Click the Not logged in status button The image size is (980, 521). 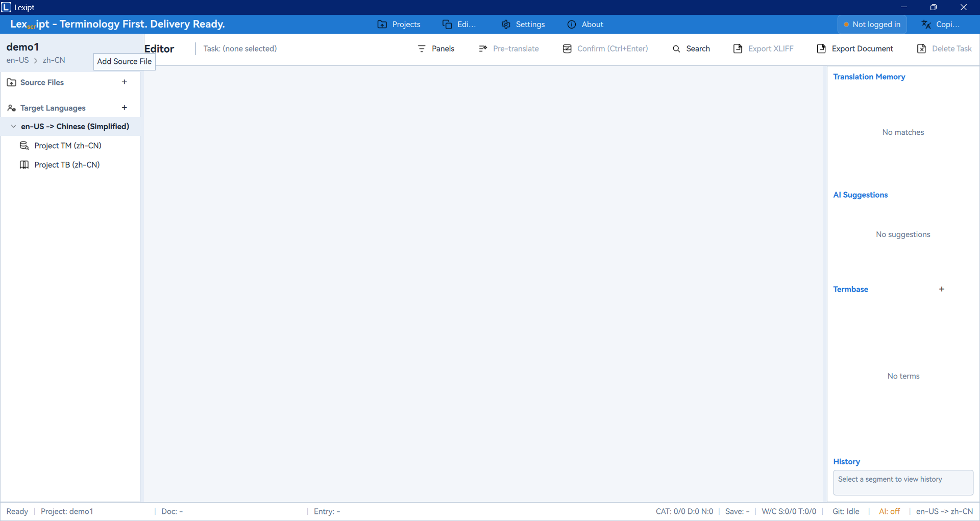pyautogui.click(x=872, y=25)
